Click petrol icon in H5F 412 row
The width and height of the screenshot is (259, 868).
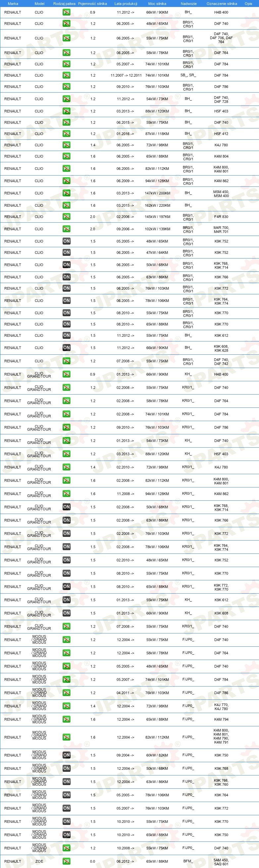pyautogui.click(x=67, y=133)
